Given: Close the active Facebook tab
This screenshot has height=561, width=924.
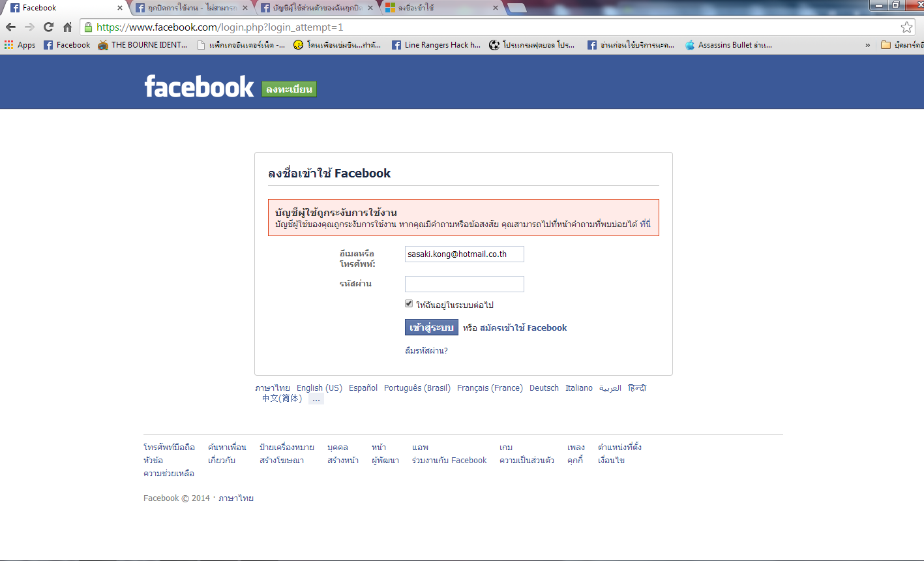Looking at the screenshot, I should 119,8.
